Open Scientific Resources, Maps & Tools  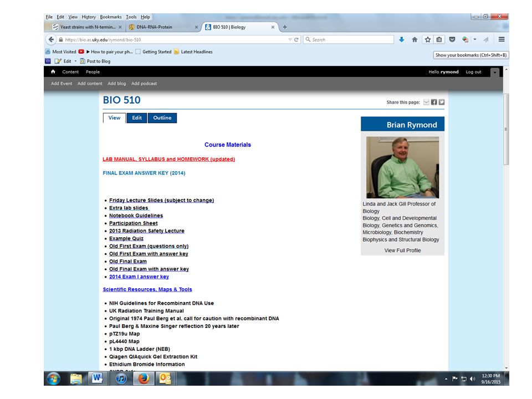coord(147,289)
